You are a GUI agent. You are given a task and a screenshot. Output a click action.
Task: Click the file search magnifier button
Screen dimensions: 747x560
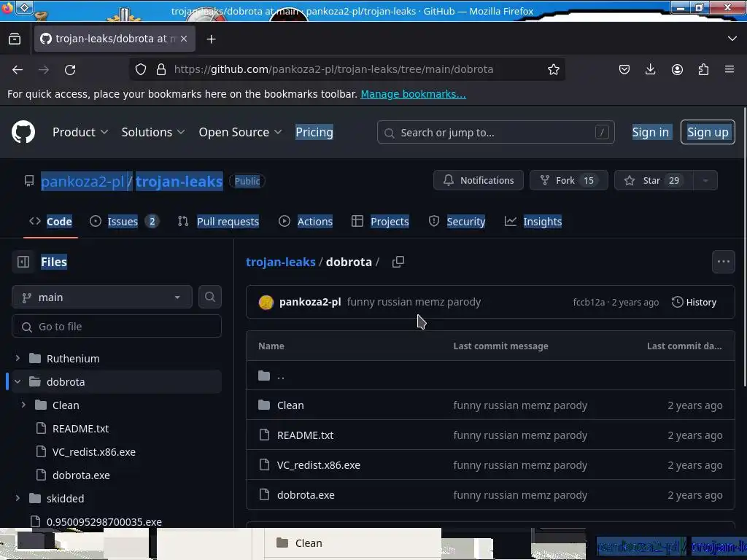tap(209, 297)
